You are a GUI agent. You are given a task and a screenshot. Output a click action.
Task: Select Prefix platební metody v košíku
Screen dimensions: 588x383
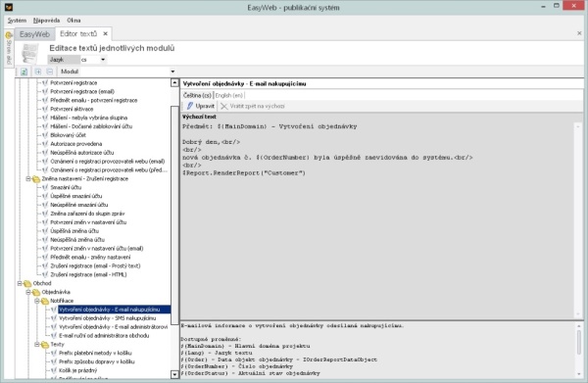pos(95,353)
